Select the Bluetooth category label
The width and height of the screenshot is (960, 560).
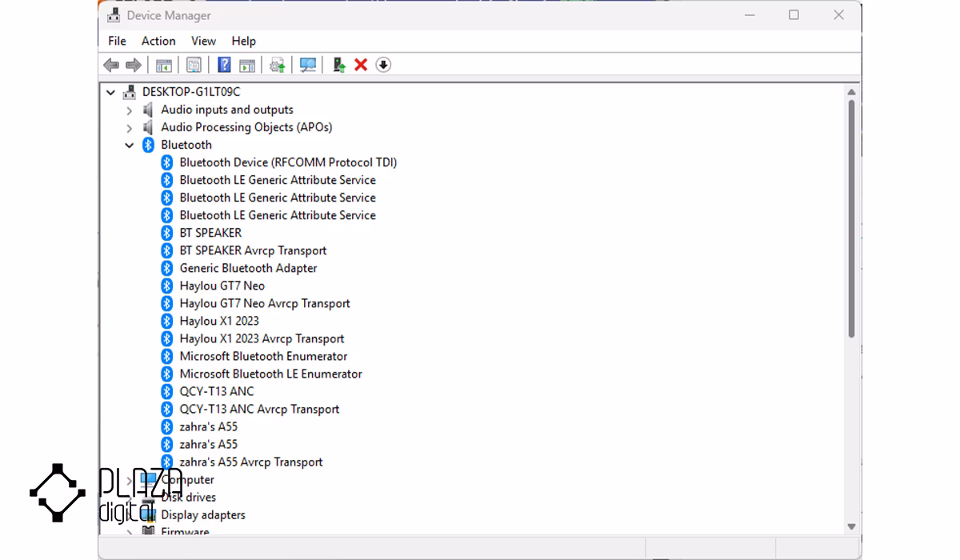click(x=186, y=145)
